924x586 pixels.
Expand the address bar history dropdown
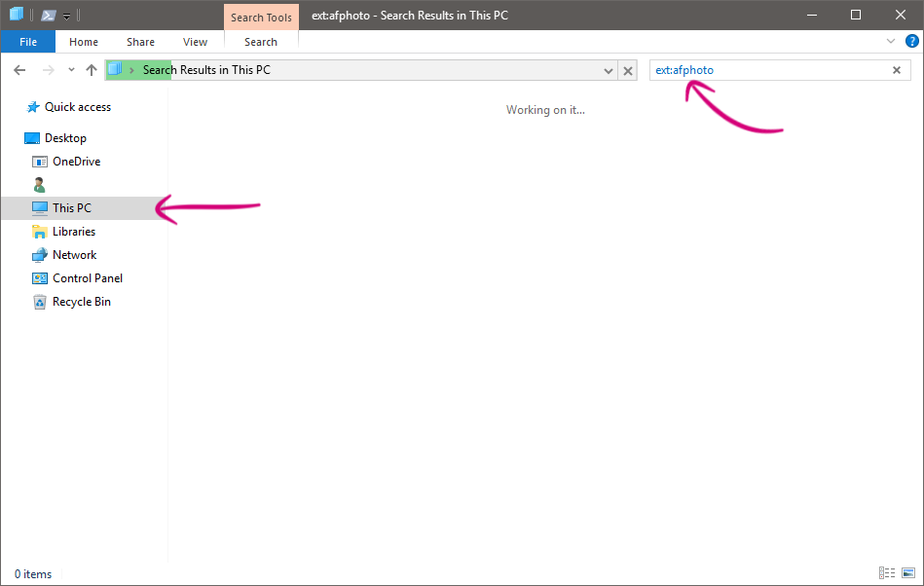point(609,71)
